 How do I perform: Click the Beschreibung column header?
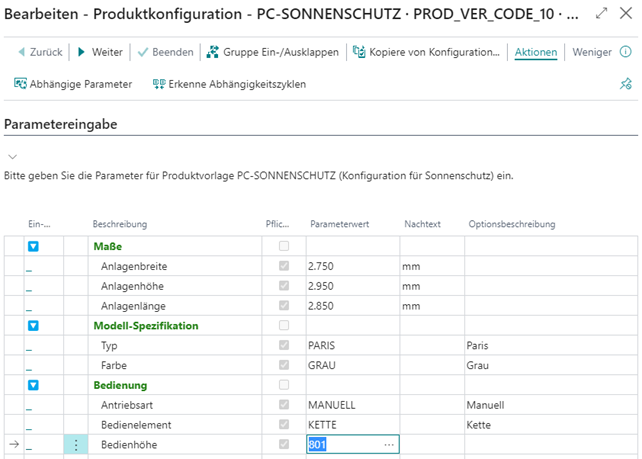point(120,224)
